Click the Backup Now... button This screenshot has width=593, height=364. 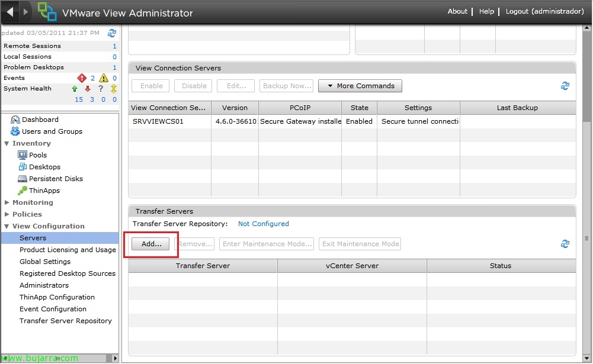click(x=287, y=86)
